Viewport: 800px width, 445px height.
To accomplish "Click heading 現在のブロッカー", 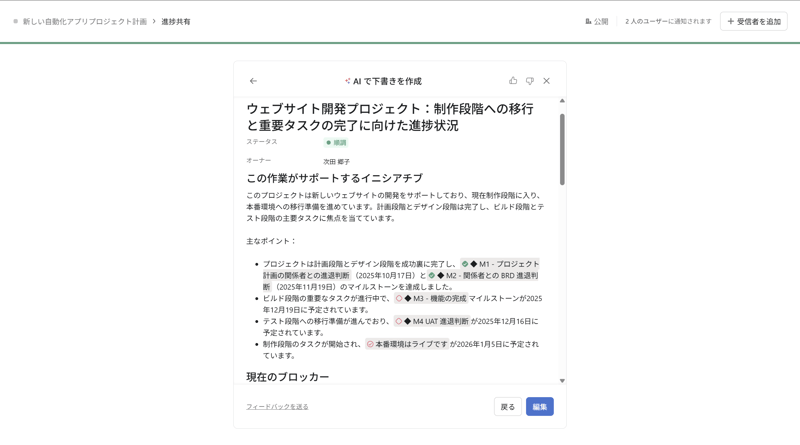I will tap(288, 377).
